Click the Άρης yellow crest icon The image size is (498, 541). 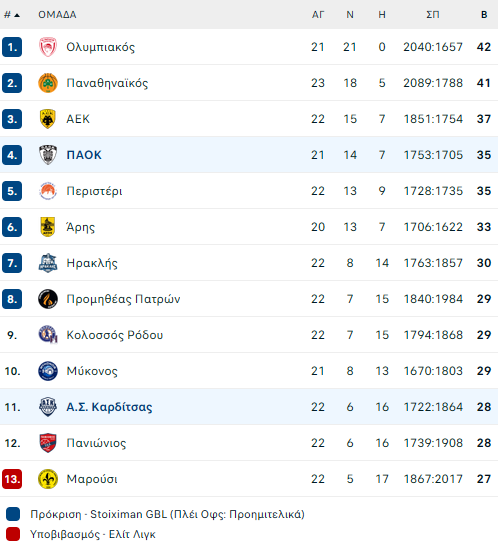point(48,227)
